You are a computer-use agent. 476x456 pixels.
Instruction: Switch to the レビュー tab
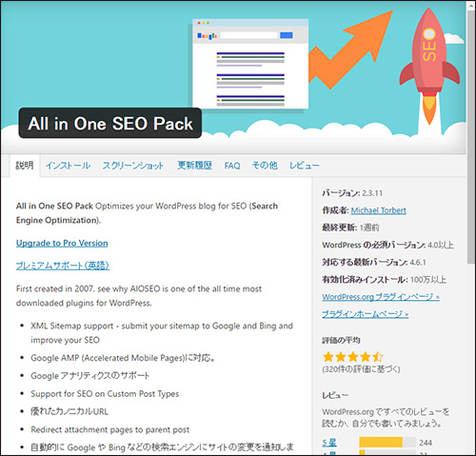(x=304, y=166)
